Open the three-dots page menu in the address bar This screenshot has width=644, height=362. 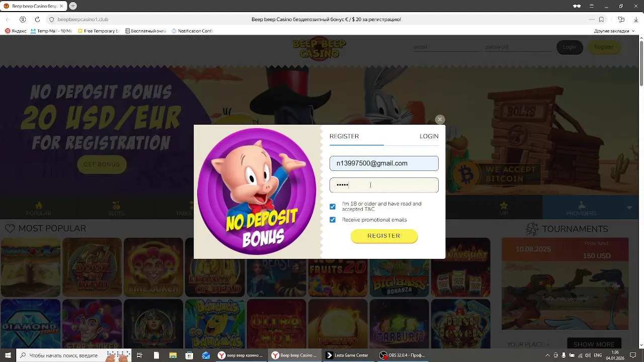(592, 19)
